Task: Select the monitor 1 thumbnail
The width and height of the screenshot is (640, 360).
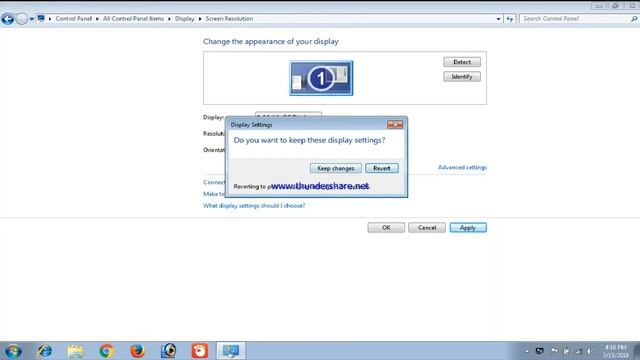Action: 321,78
